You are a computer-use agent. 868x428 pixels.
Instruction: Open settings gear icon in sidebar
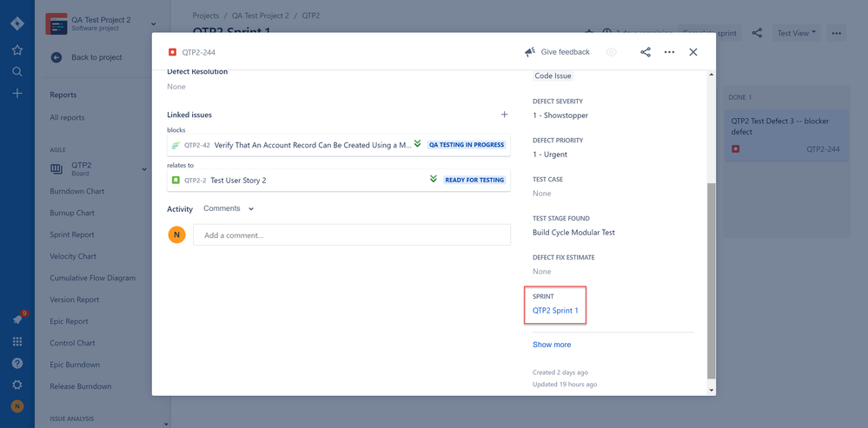[x=17, y=385]
